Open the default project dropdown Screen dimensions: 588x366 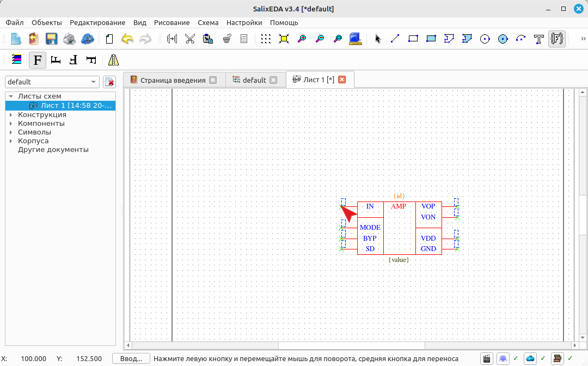(52, 82)
